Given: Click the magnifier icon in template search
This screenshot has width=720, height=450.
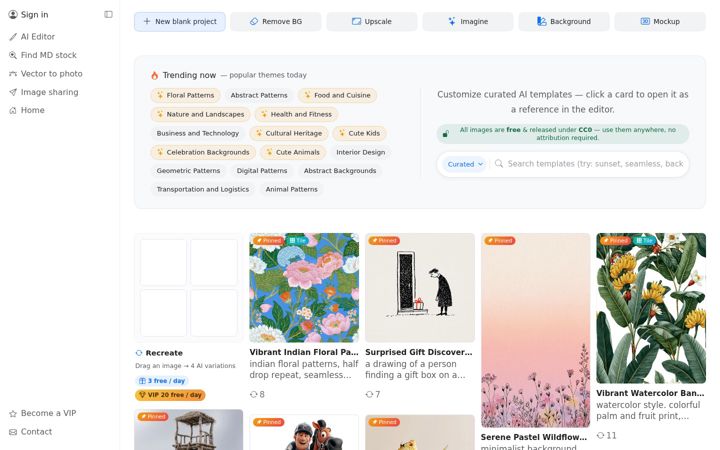Looking at the screenshot, I should pyautogui.click(x=499, y=163).
